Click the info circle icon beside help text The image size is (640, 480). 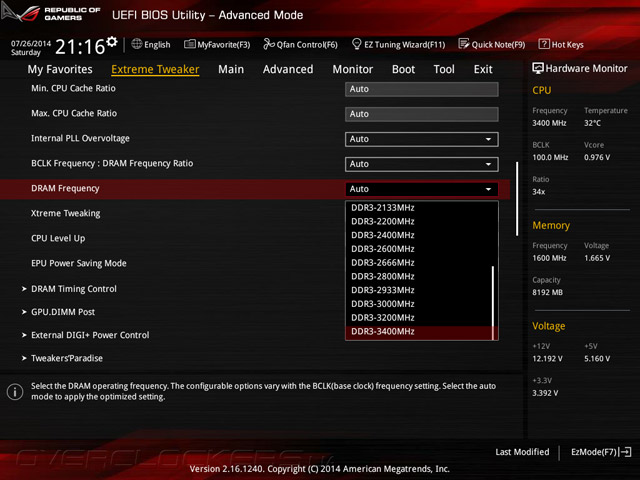click(15, 392)
